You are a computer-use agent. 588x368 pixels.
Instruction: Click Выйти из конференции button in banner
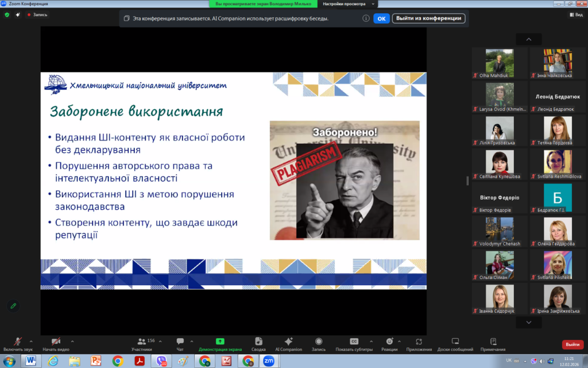pos(428,18)
